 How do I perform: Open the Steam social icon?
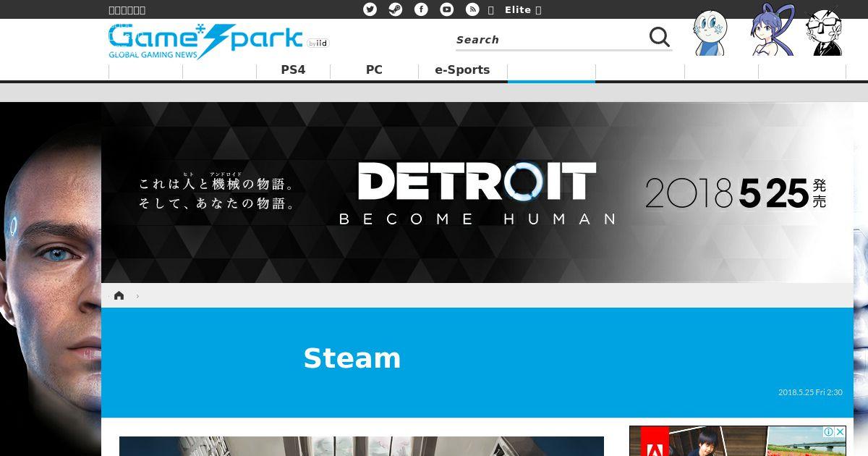tap(396, 9)
